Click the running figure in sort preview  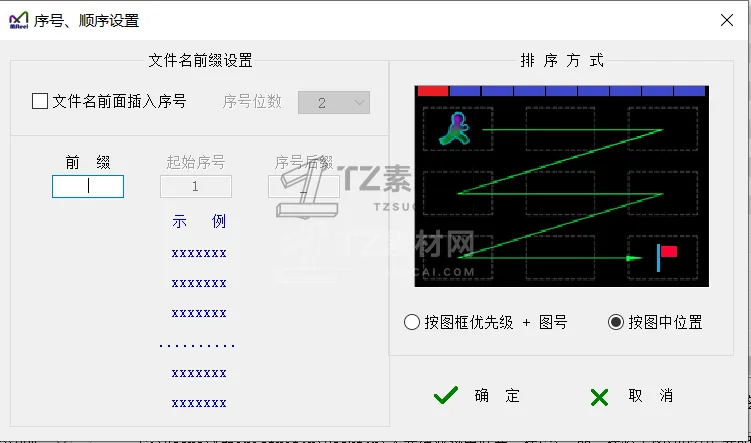pyautogui.click(x=455, y=129)
